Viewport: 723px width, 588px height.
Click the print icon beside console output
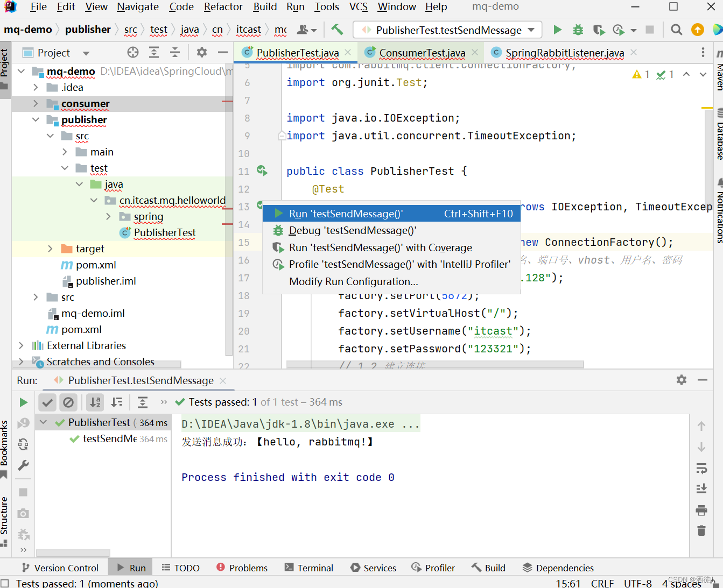click(701, 510)
